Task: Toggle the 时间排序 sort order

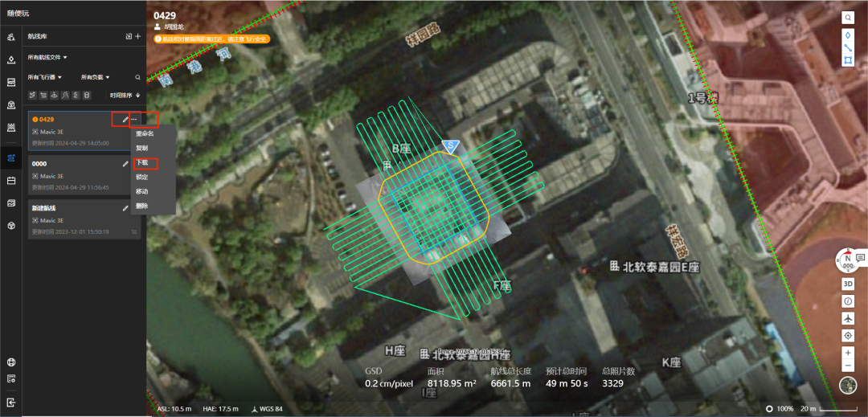Action: click(x=125, y=95)
